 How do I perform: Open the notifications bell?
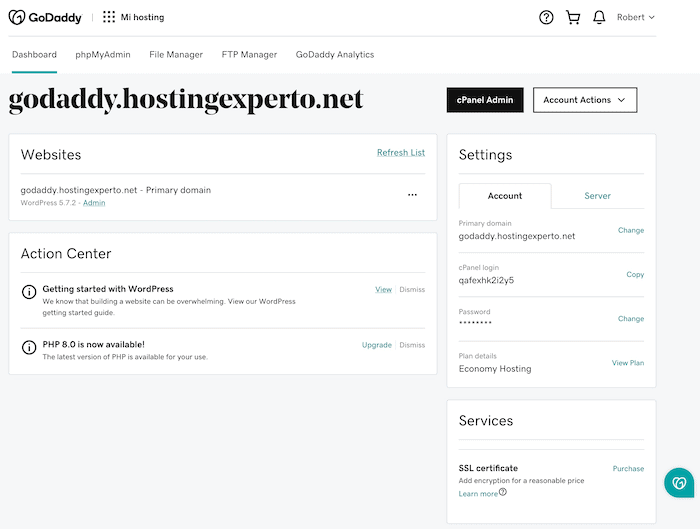(599, 17)
